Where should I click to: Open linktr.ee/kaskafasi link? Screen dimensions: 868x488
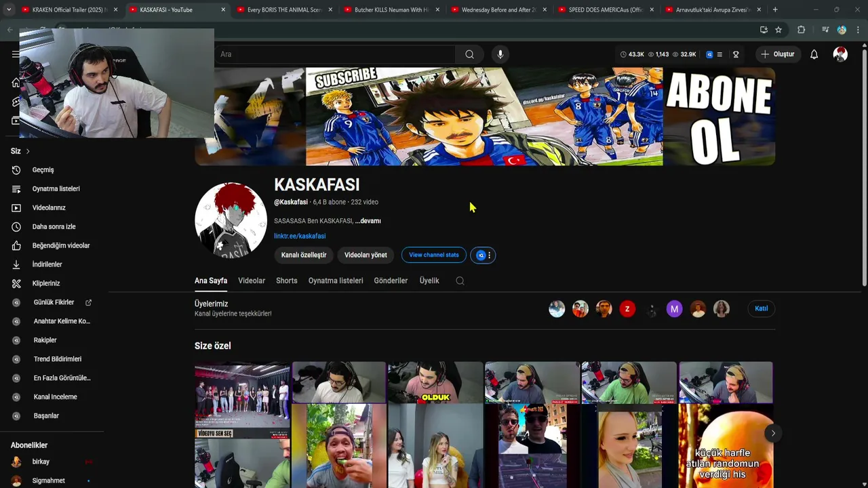[x=300, y=236]
